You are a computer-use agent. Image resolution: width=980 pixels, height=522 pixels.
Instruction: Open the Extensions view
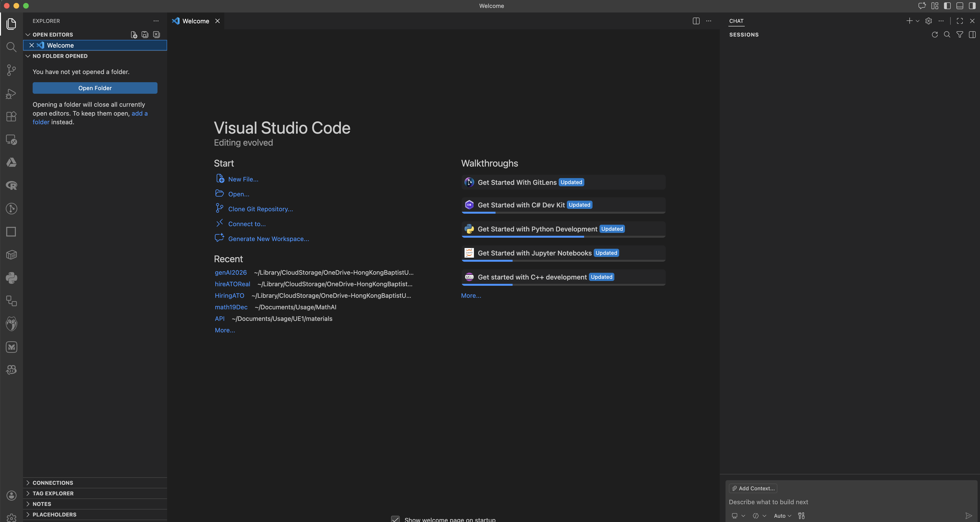tap(11, 117)
